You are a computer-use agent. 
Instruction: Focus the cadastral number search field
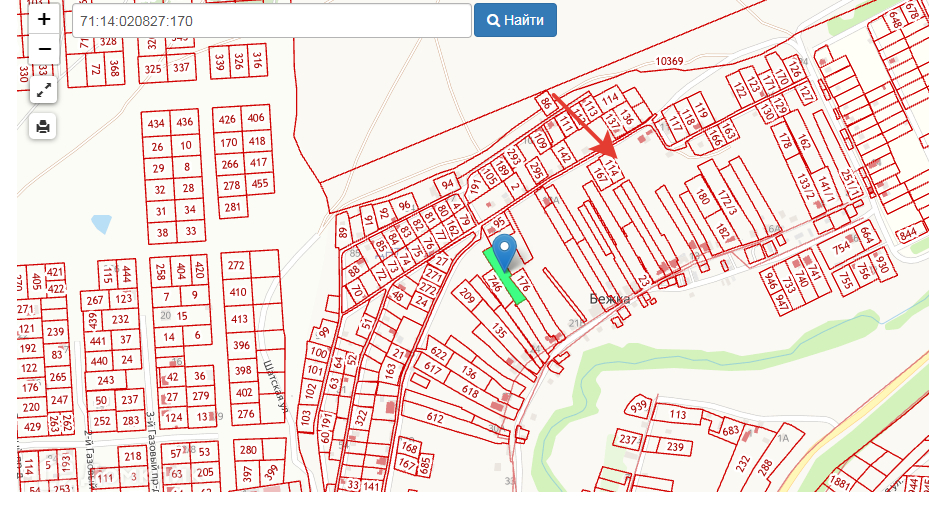tap(272, 21)
